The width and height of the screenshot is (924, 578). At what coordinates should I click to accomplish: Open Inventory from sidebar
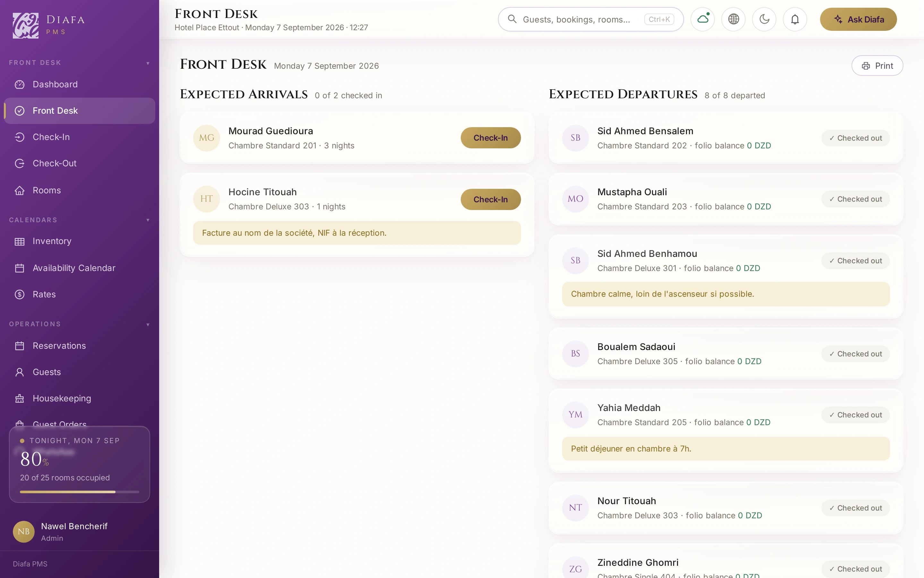(80, 241)
